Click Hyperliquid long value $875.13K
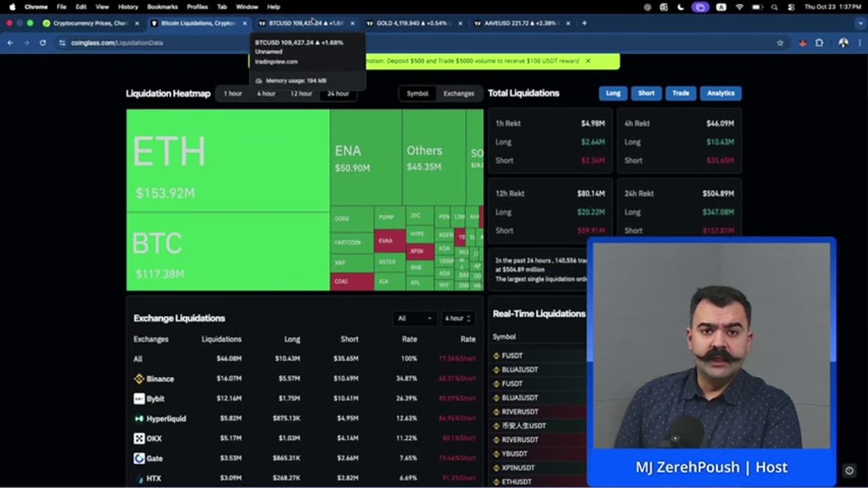The width and height of the screenshot is (868, 488). [287, 419]
